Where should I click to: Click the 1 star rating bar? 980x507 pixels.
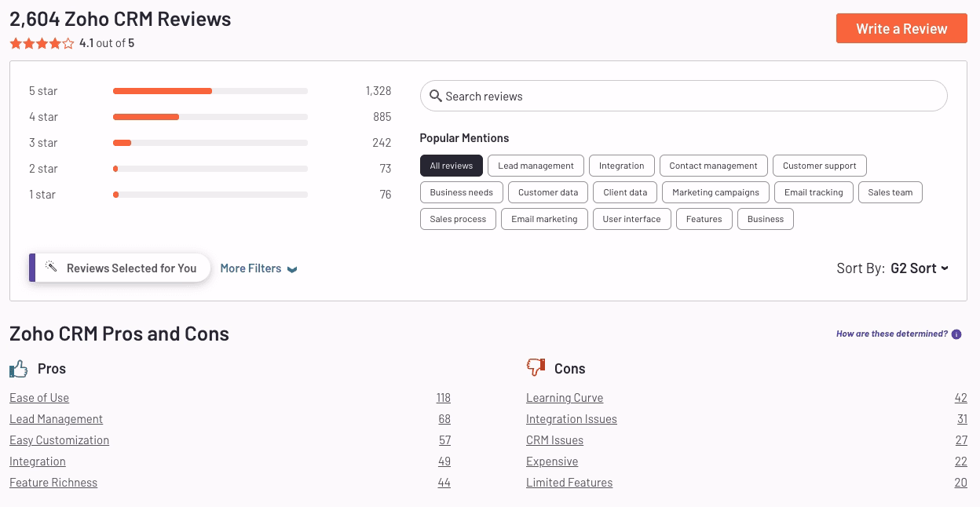click(x=210, y=195)
